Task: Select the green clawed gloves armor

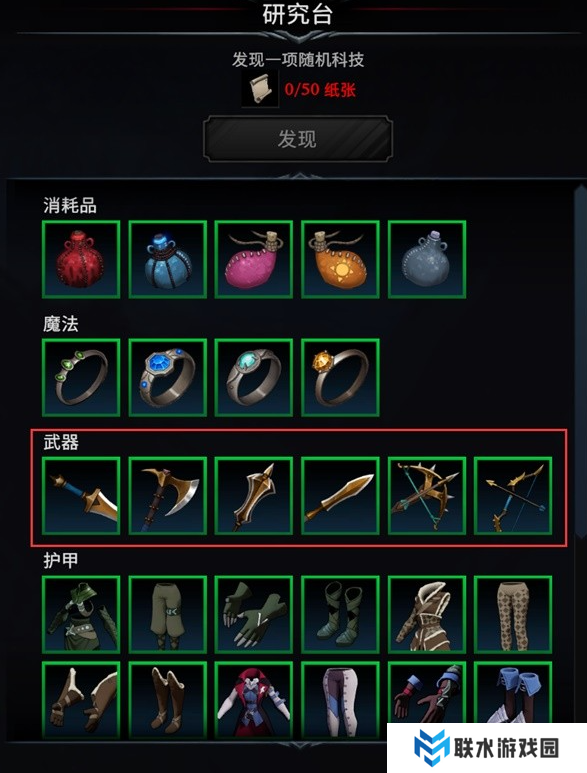Action: pos(254,614)
